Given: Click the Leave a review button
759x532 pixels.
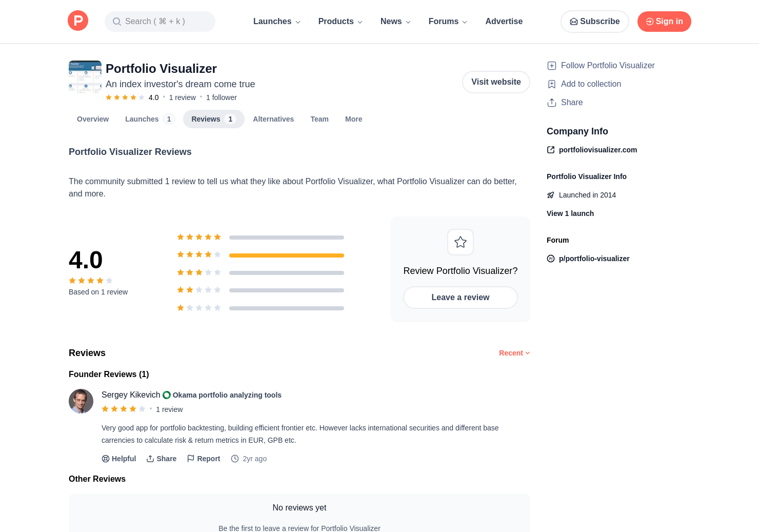Looking at the screenshot, I should click(x=460, y=298).
